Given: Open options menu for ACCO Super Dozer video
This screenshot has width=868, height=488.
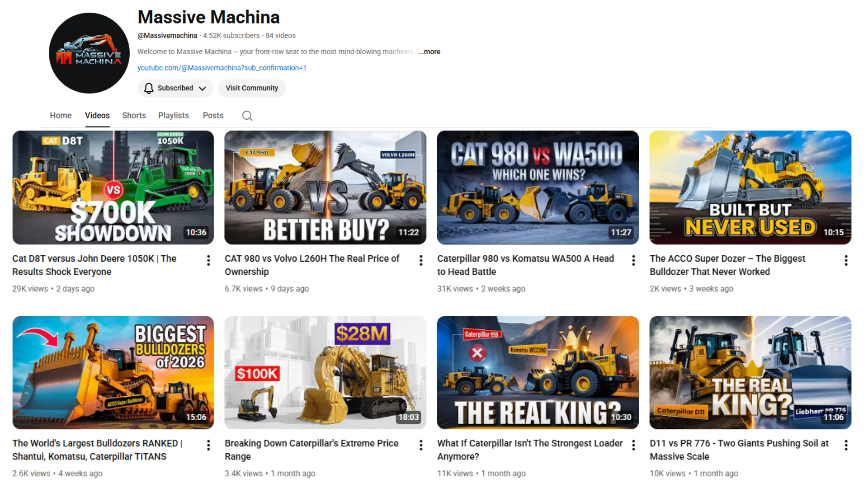Looking at the screenshot, I should pos(846,260).
